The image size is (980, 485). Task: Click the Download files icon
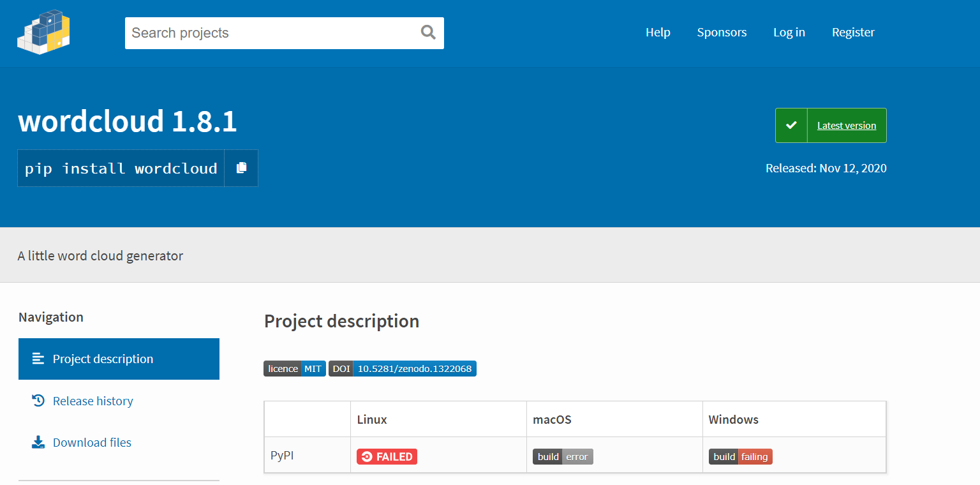(x=38, y=442)
